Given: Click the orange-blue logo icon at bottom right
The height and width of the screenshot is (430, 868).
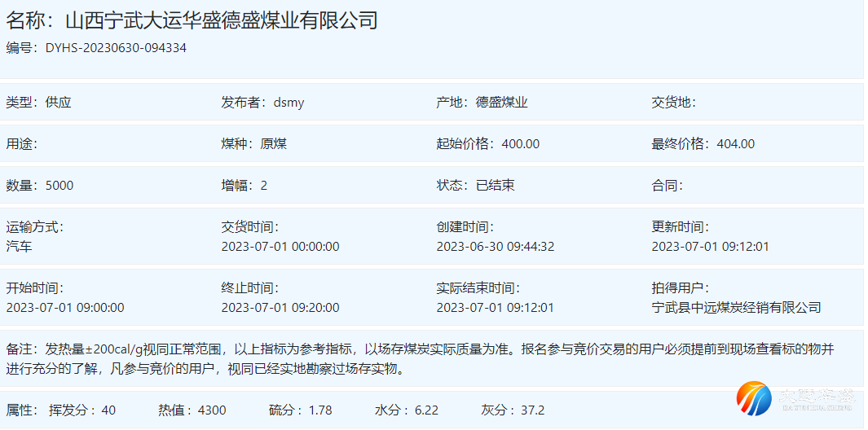Looking at the screenshot, I should pyautogui.click(x=753, y=398).
